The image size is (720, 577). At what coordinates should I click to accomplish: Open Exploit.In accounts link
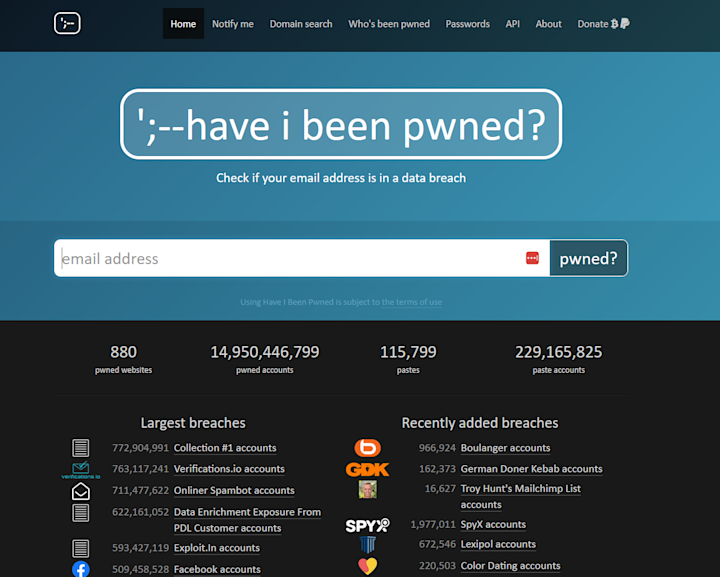click(x=217, y=548)
